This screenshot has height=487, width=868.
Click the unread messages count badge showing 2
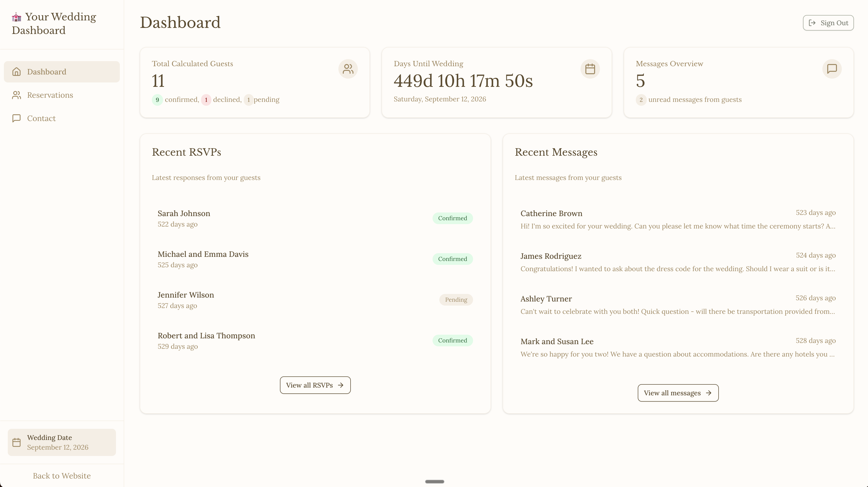pyautogui.click(x=641, y=100)
